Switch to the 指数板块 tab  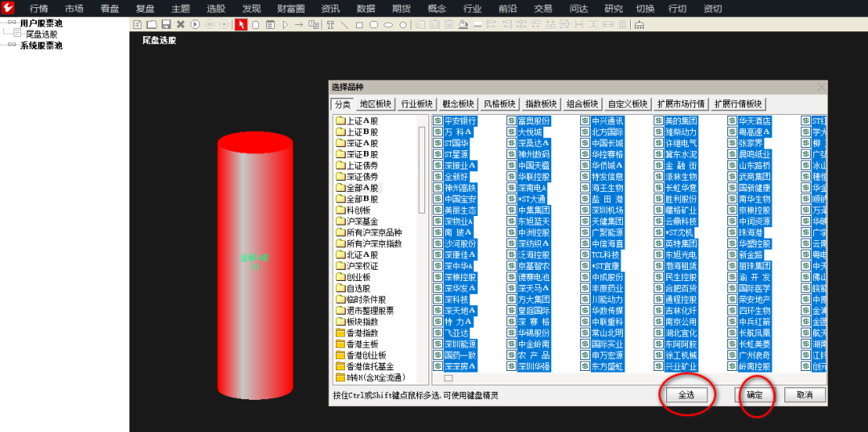click(x=541, y=104)
